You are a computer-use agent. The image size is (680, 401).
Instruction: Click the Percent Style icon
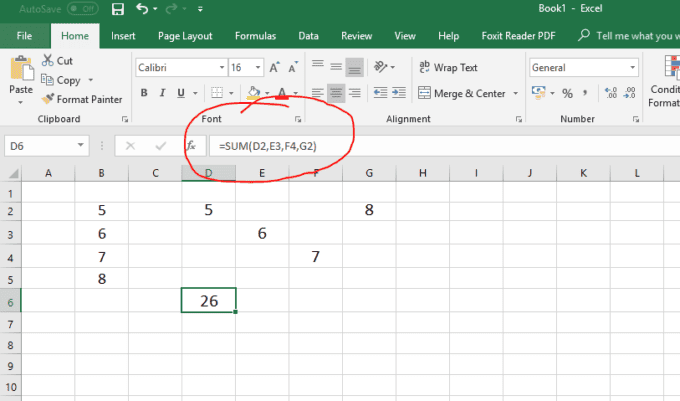[x=567, y=93]
